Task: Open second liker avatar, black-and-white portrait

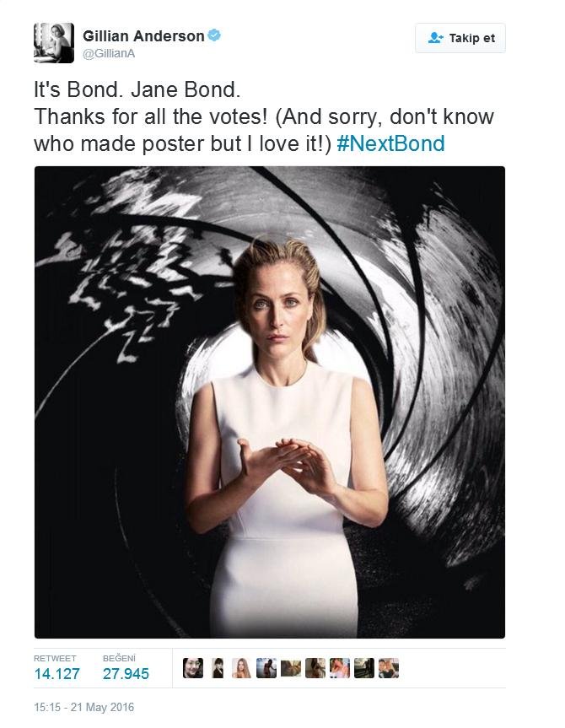Action: (x=218, y=668)
